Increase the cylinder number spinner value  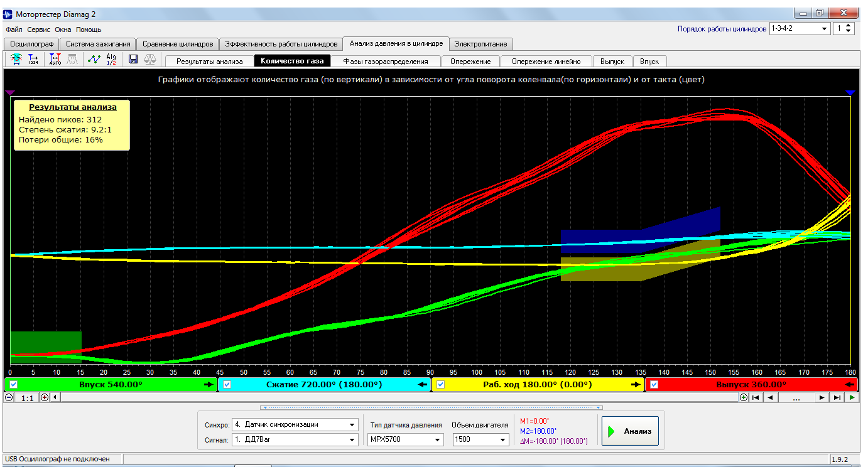tap(849, 26)
